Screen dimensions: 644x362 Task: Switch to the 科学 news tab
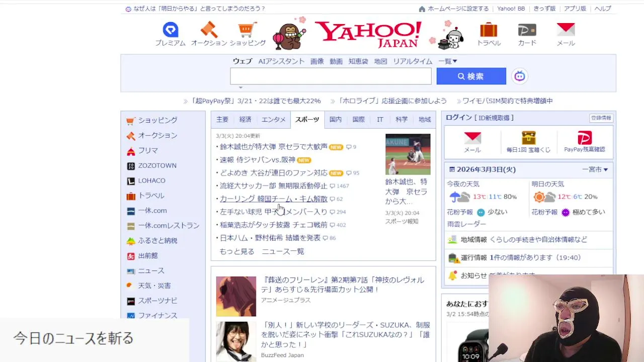401,120
